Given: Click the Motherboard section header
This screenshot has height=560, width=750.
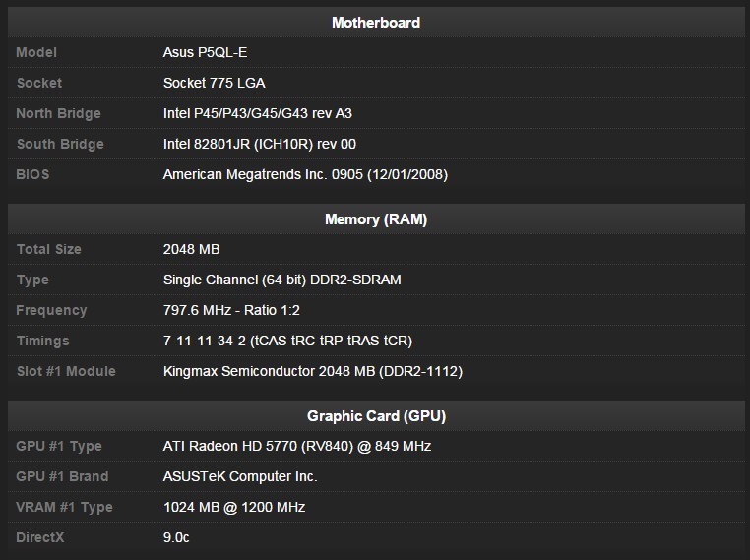Looking at the screenshot, I should point(376,23).
